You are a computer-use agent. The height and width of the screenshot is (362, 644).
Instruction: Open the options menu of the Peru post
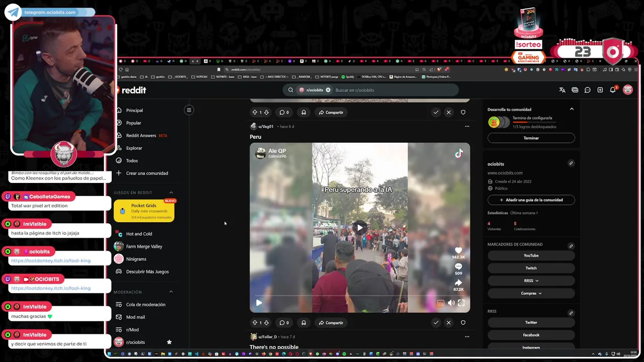coord(467,126)
